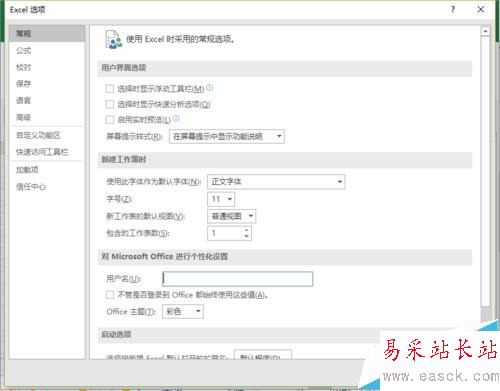
Task: Open 自定义功能区 settings
Action: [x=47, y=135]
